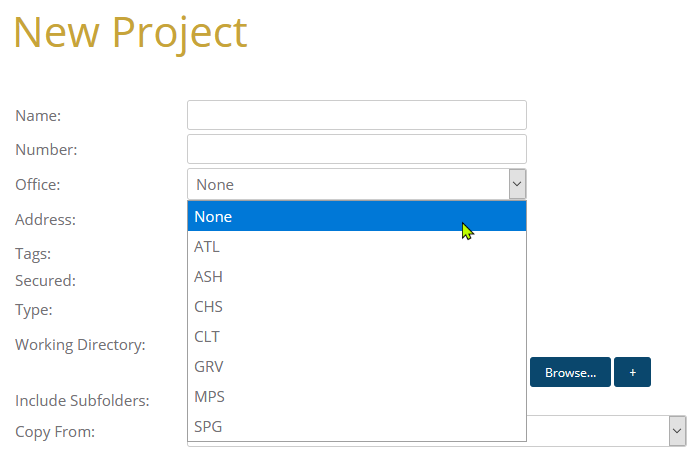Choose ATL office option

(x=356, y=246)
